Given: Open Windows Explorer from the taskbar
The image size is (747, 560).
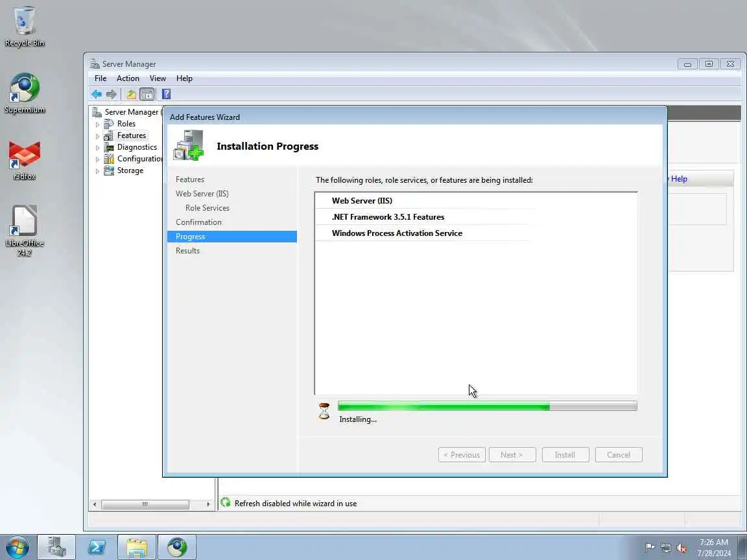Looking at the screenshot, I should (x=137, y=547).
